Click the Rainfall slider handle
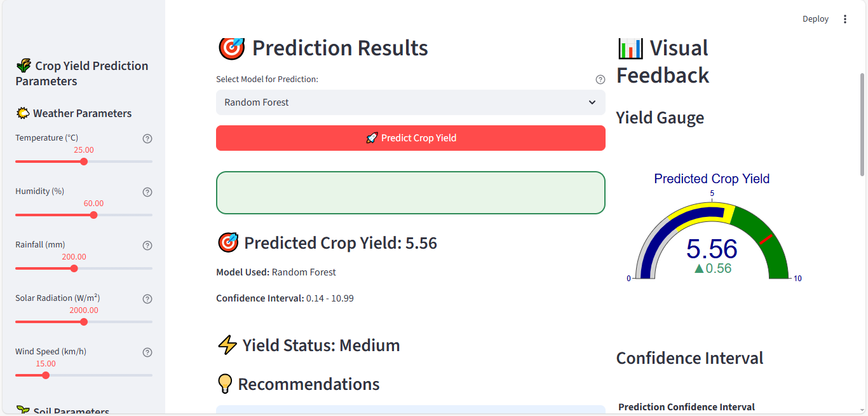 (x=74, y=268)
